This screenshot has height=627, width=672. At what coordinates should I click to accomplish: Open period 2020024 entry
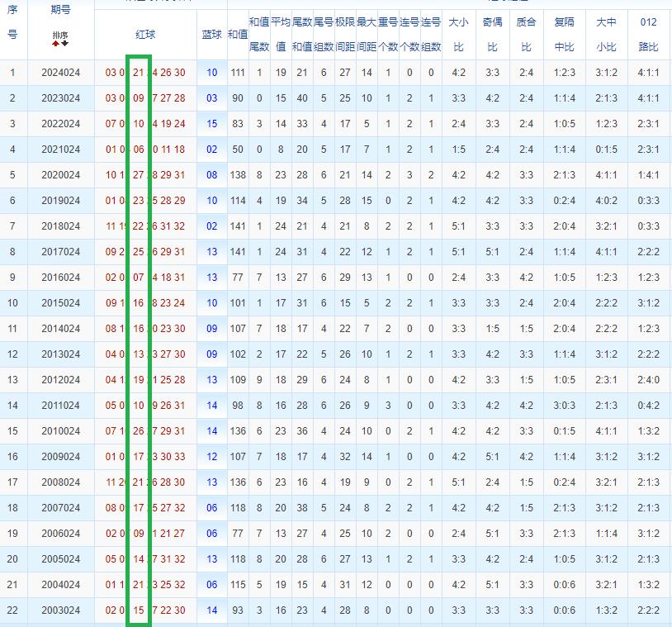60,175
